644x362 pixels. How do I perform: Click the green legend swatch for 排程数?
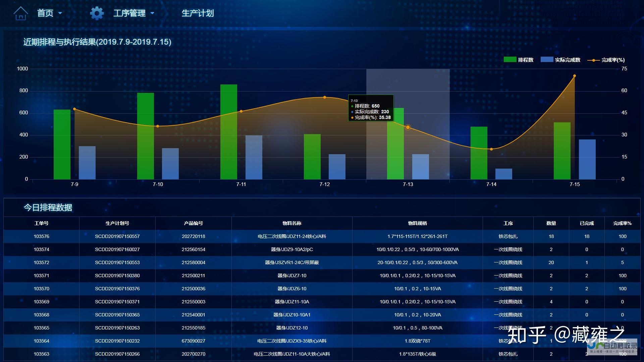pyautogui.click(x=510, y=59)
